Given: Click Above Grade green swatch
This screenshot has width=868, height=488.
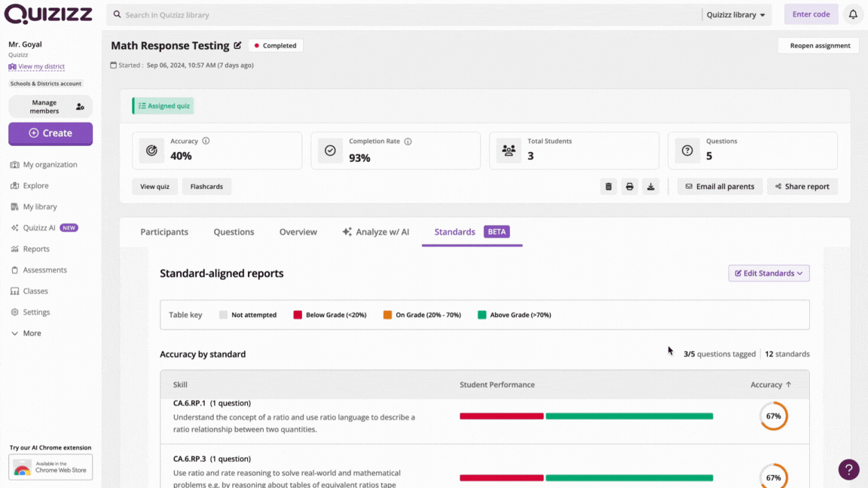Looking at the screenshot, I should tap(482, 315).
